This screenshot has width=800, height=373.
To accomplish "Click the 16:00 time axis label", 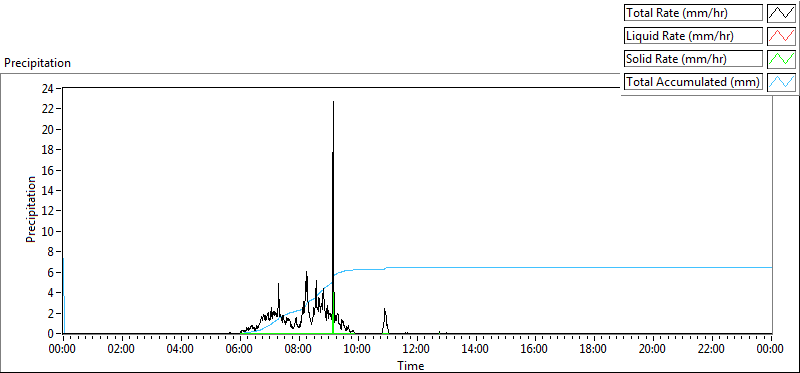I will (534, 350).
